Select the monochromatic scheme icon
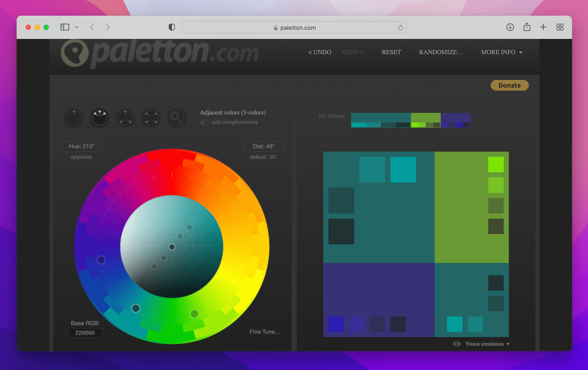588x370 pixels. click(x=74, y=118)
